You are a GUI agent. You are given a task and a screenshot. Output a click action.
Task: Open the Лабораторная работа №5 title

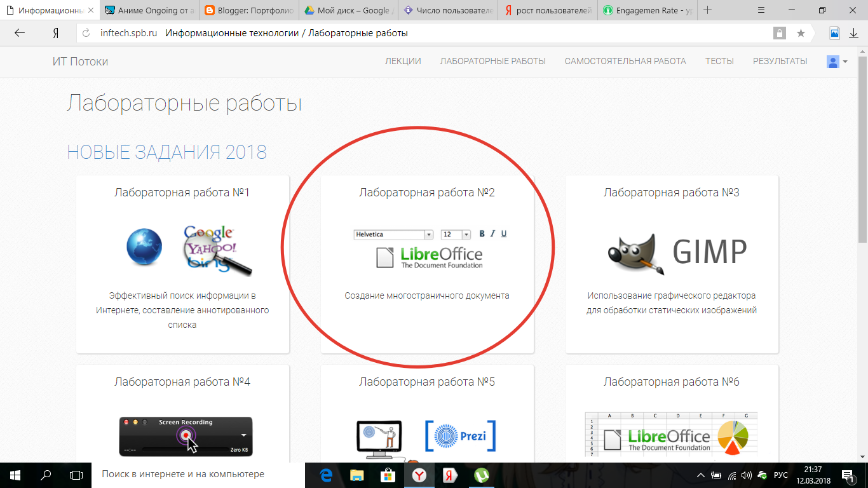click(427, 381)
